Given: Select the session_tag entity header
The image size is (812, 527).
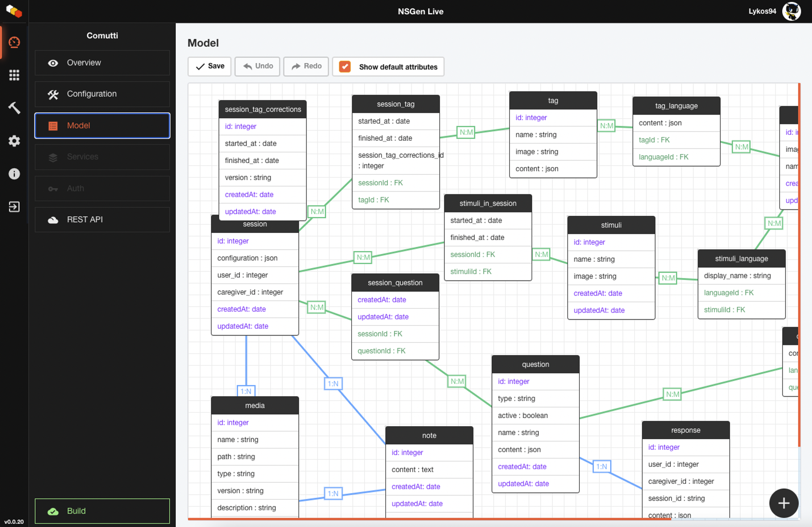Looking at the screenshot, I should [395, 104].
